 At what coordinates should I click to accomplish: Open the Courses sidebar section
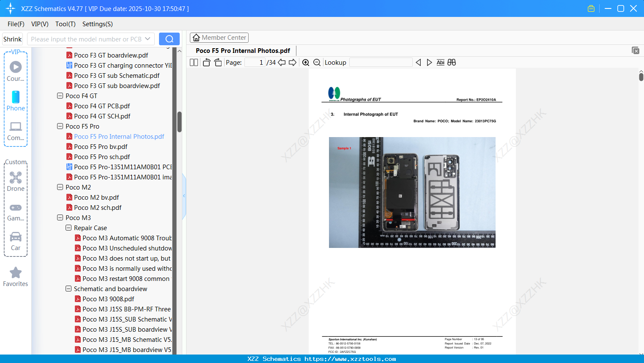[x=16, y=71]
